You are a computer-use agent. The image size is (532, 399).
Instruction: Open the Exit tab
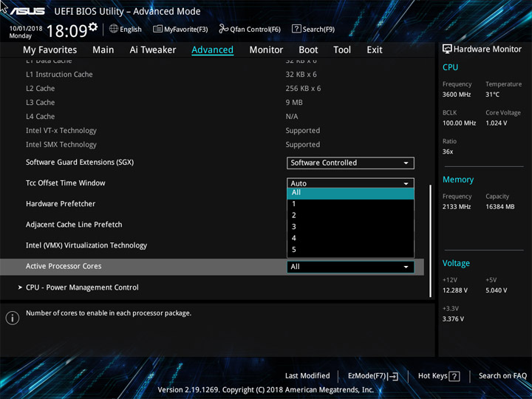[x=374, y=50]
